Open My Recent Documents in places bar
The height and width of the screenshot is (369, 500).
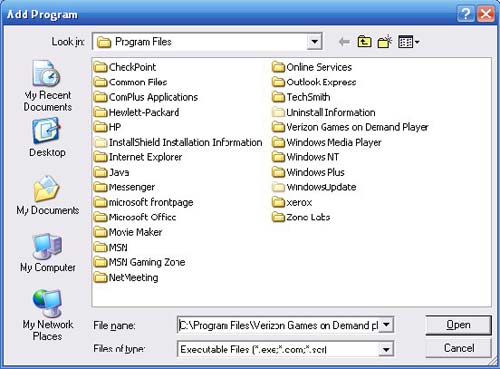coord(47,86)
